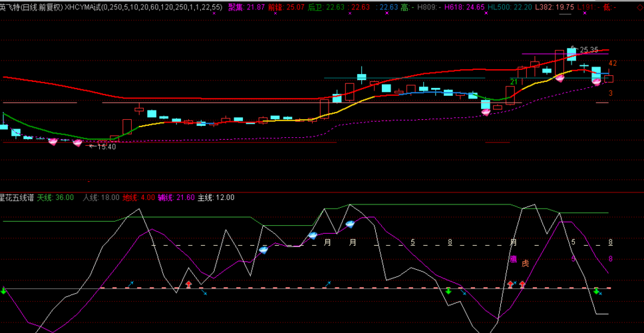Click the rightmost red hollow candle
644x333 pixels.
point(609,79)
